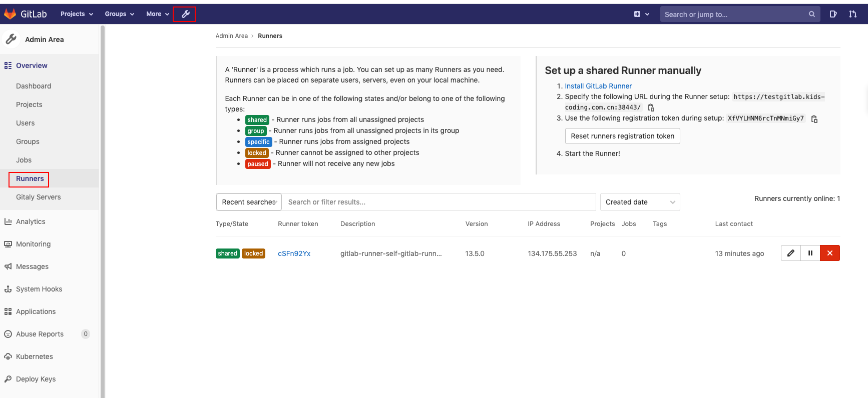Screen dimensions: 868x398
Task: Click the locked badge in runner row
Action: (253, 253)
